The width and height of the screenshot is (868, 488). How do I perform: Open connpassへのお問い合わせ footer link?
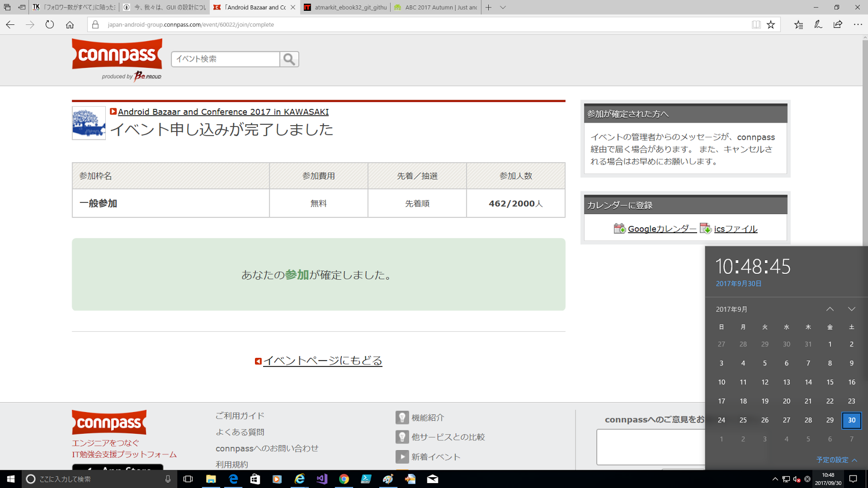[x=267, y=448]
